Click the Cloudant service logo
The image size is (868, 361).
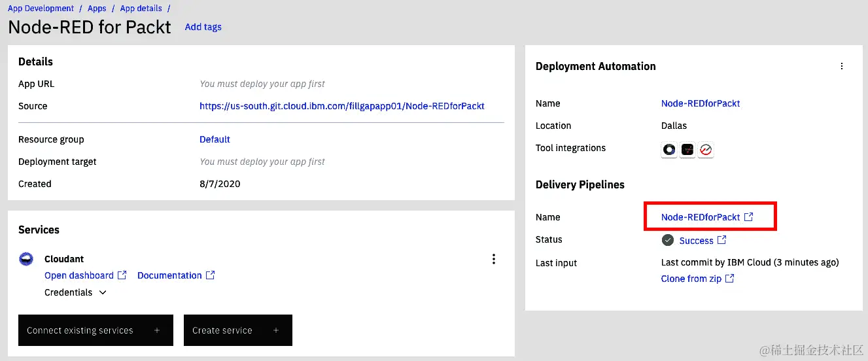[26, 259]
